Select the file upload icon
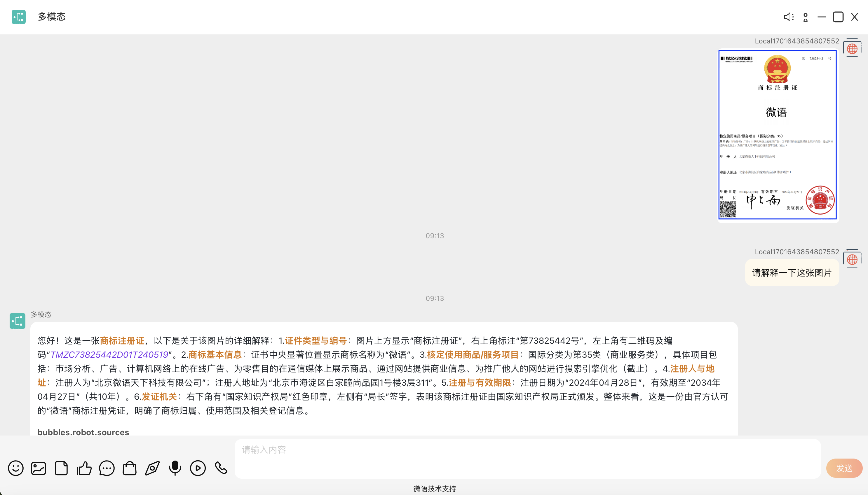Image resolution: width=868 pixels, height=495 pixels. [x=61, y=468]
